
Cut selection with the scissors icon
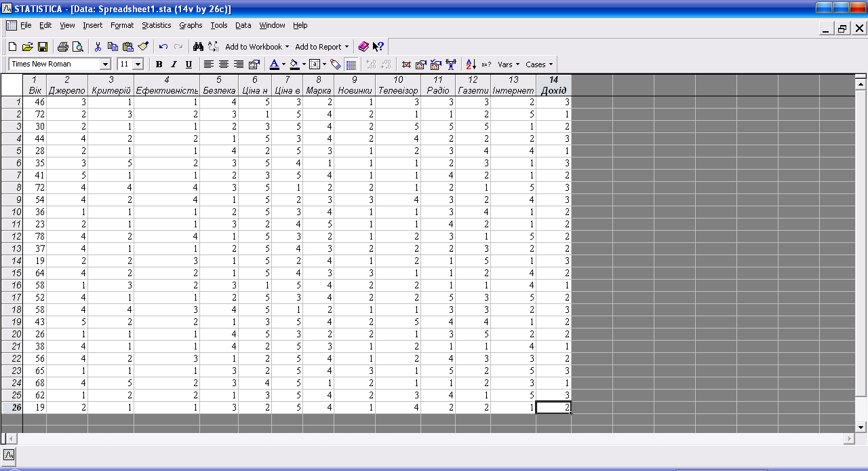pos(98,47)
